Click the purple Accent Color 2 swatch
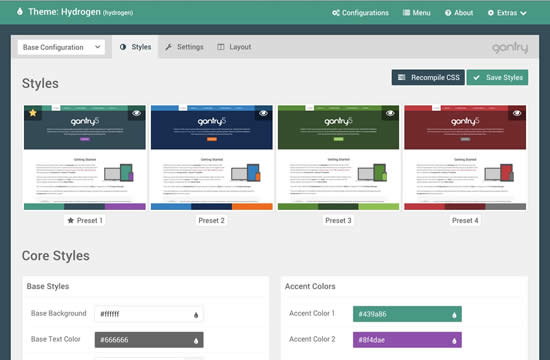The image size is (550, 360). click(x=407, y=340)
